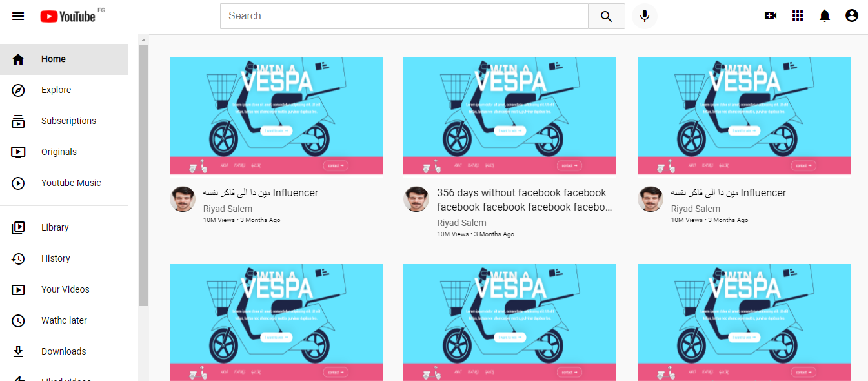Screen dimensions: 868x381
Task: Click the magnifying glass search button
Action: pyautogui.click(x=606, y=16)
